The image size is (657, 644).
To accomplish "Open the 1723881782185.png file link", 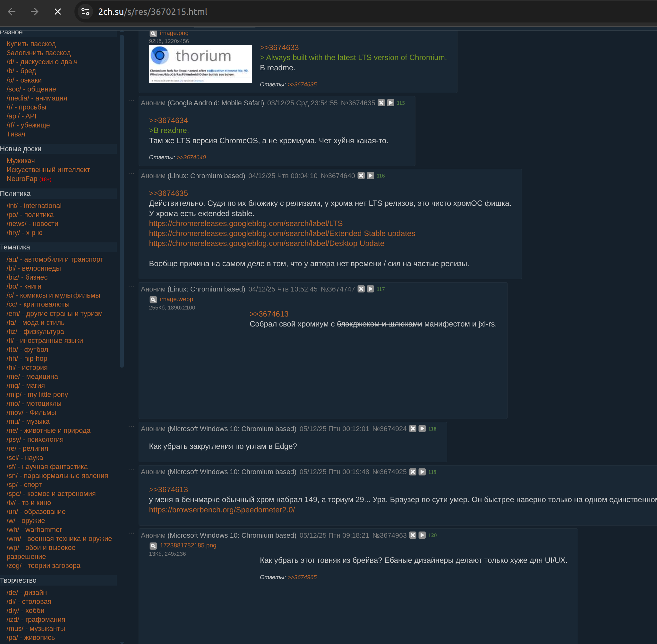I will point(188,545).
